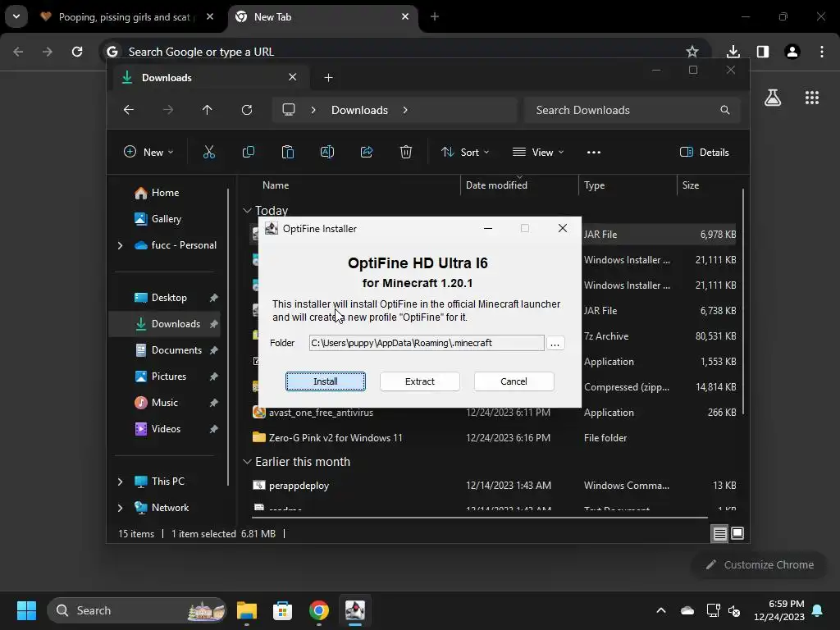Expand This PC in the navigation pane
Image resolution: width=840 pixels, height=630 pixels.
click(120, 482)
